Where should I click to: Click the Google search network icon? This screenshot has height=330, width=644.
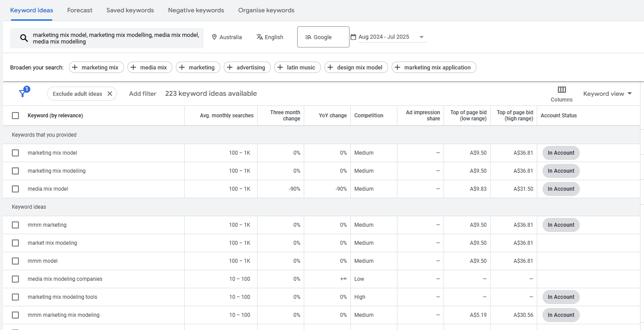[x=308, y=37]
